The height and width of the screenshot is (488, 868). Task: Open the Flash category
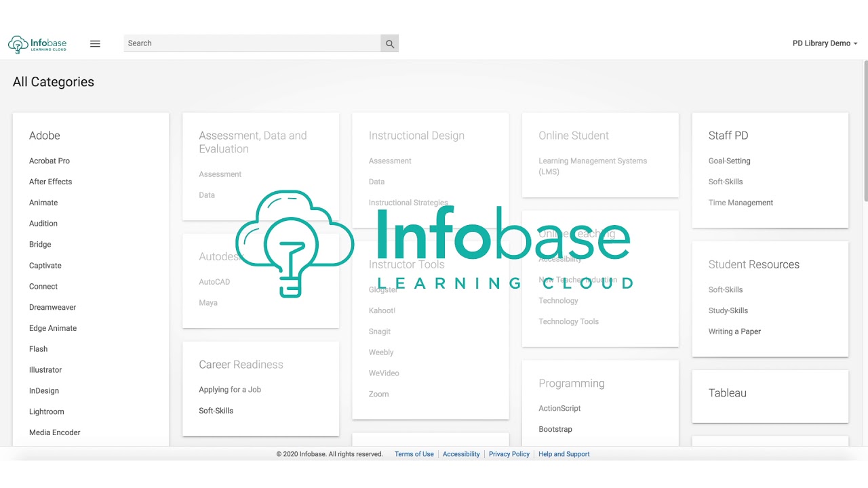(x=39, y=349)
